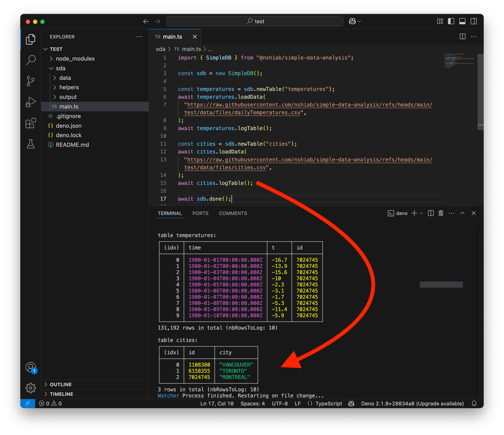Change encoding via UTF-8

280,403
